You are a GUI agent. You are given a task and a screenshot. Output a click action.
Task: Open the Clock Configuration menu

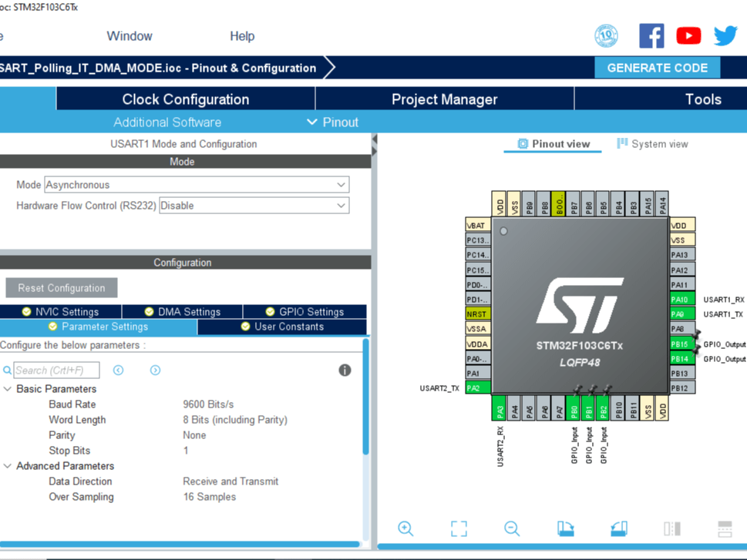click(x=185, y=99)
